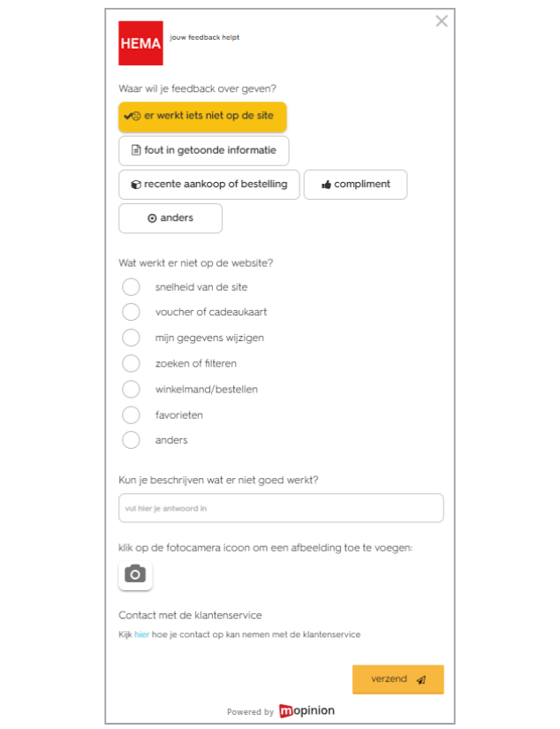560x729 pixels.
Task: Select the 'favorieten' radio button
Action: click(131, 414)
